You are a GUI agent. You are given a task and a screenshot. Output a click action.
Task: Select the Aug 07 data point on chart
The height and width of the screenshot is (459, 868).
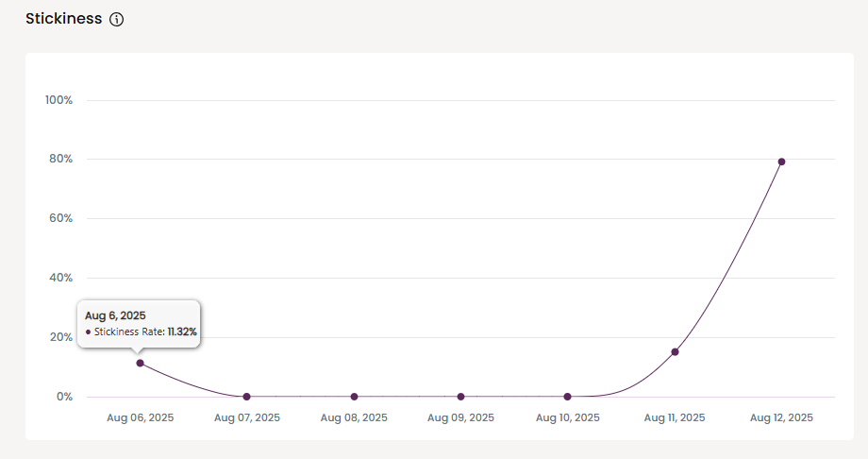click(247, 397)
